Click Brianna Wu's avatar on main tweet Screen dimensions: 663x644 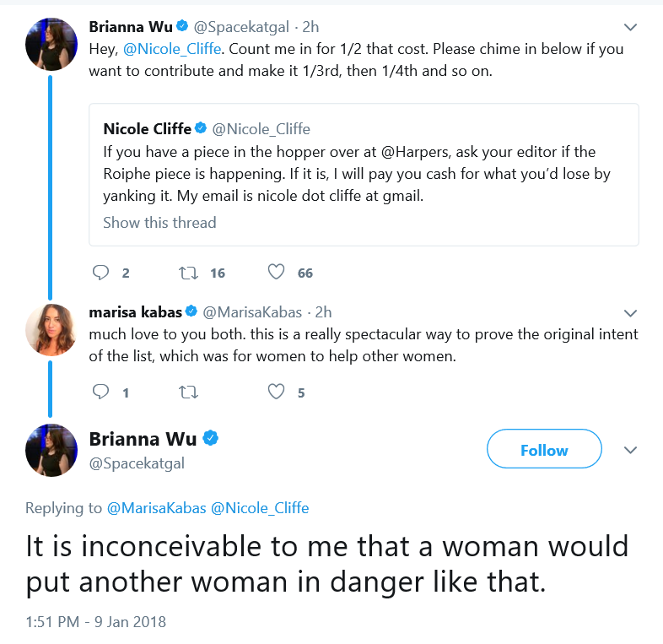click(51, 450)
